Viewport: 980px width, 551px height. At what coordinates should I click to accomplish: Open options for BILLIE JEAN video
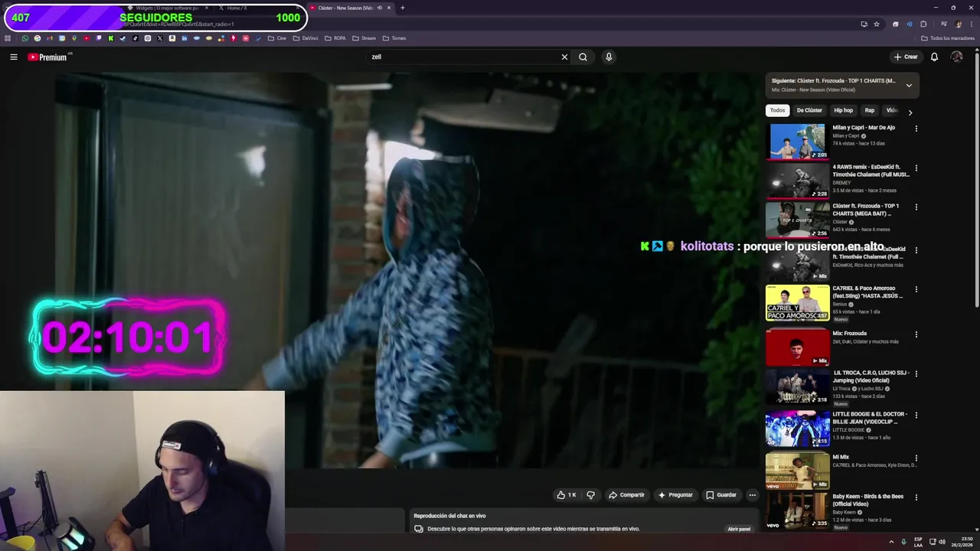(x=916, y=415)
